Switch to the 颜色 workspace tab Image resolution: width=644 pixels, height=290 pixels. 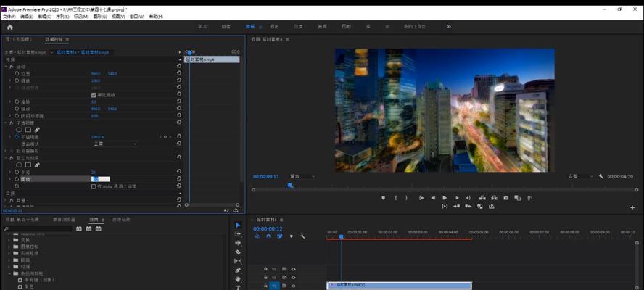point(274,27)
